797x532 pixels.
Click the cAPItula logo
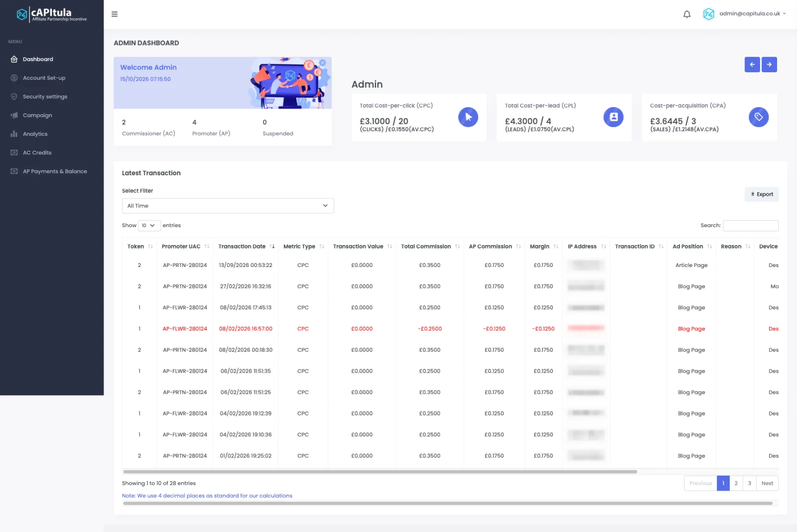click(x=51, y=14)
